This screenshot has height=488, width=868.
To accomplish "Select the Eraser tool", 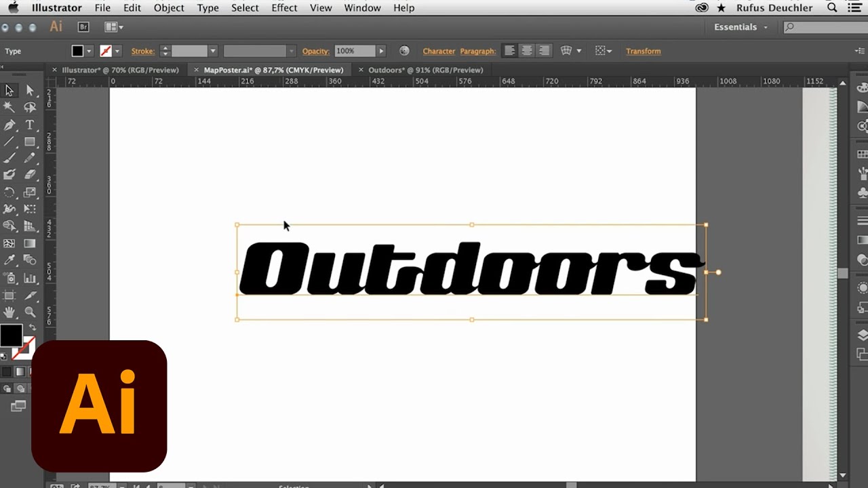I will (x=30, y=175).
